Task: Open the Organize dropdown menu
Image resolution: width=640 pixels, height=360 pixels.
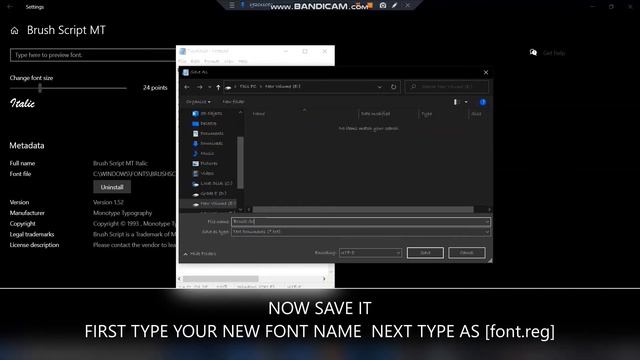Action: point(198,102)
